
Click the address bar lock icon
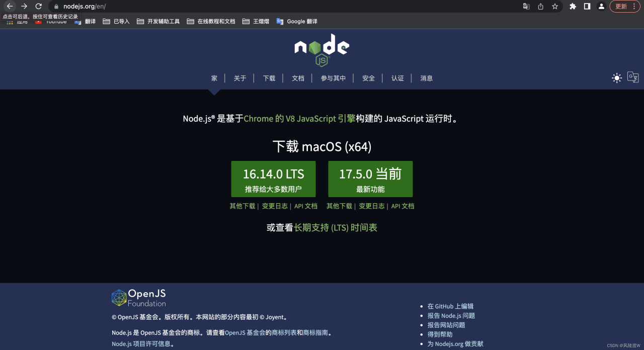pos(56,7)
